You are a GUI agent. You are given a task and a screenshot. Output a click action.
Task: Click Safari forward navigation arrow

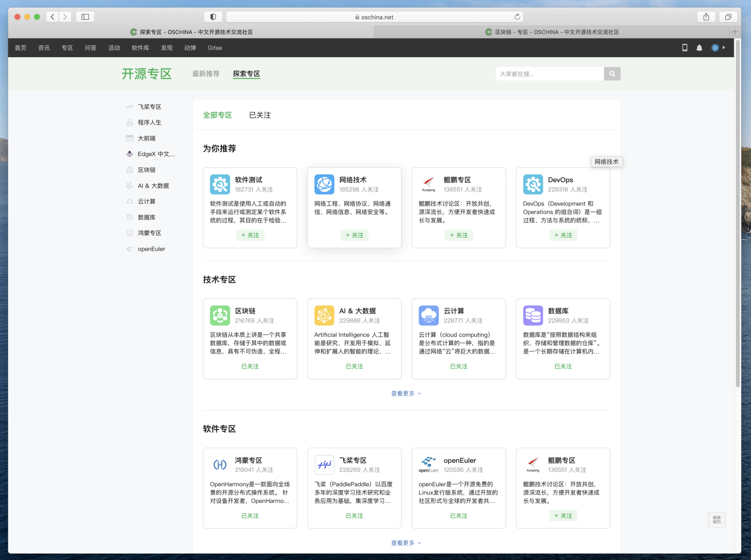click(x=65, y=17)
